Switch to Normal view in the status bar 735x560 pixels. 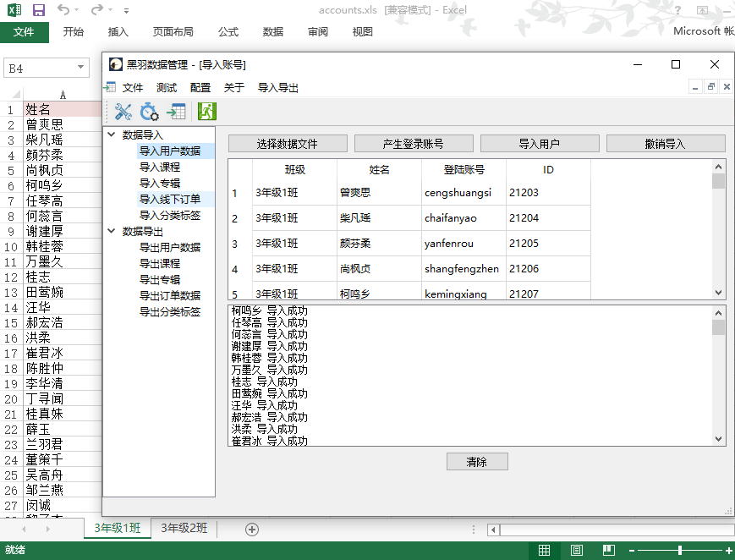click(544, 550)
